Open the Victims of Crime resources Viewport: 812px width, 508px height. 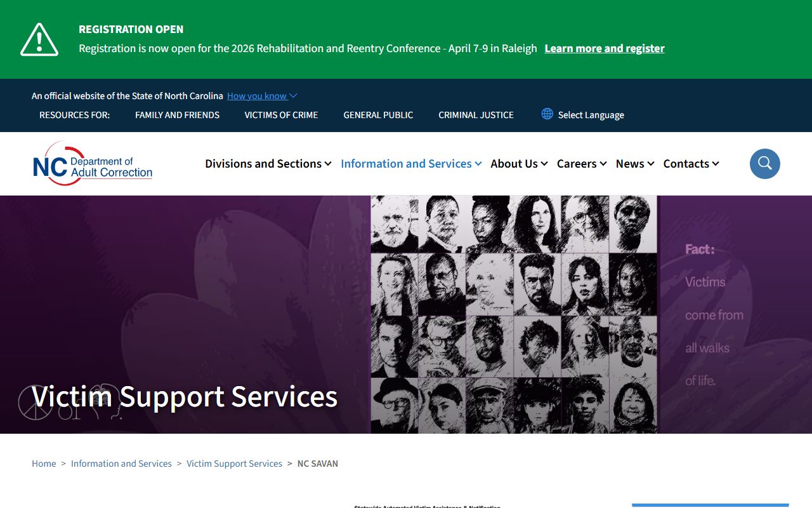pos(281,115)
